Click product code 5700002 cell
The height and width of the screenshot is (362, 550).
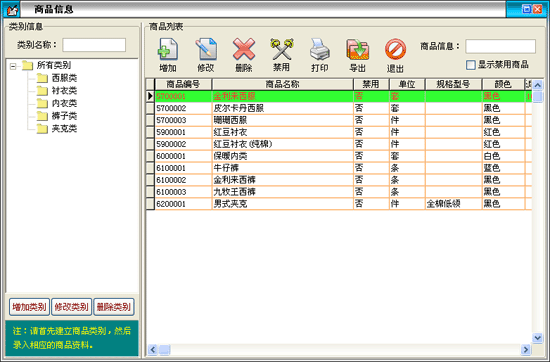point(183,108)
